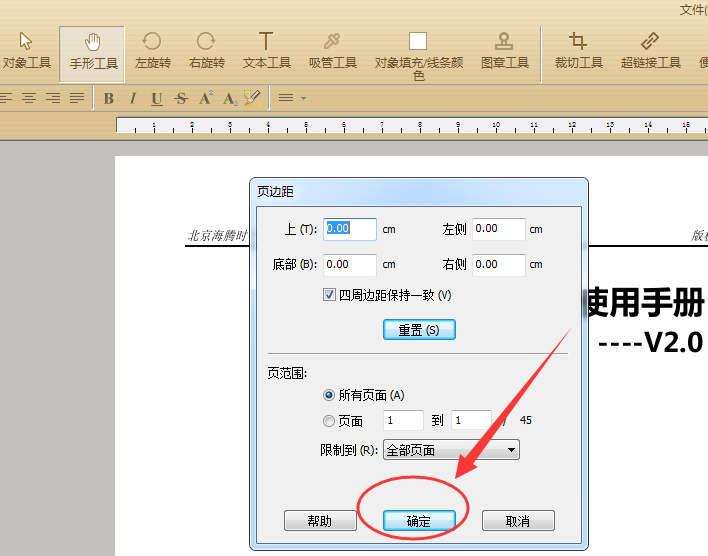708x556 pixels.
Task: Activate the 手形工具 hand tool
Action: click(x=92, y=53)
